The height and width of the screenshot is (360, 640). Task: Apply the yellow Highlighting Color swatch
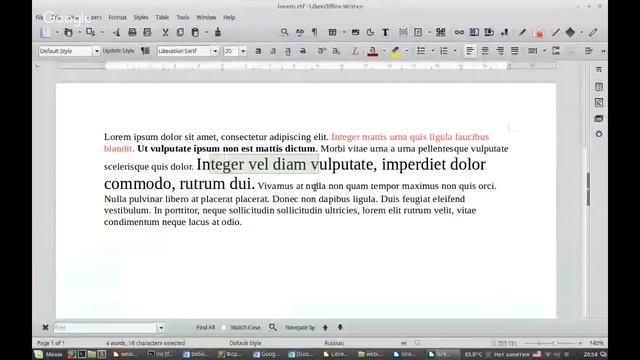click(395, 51)
